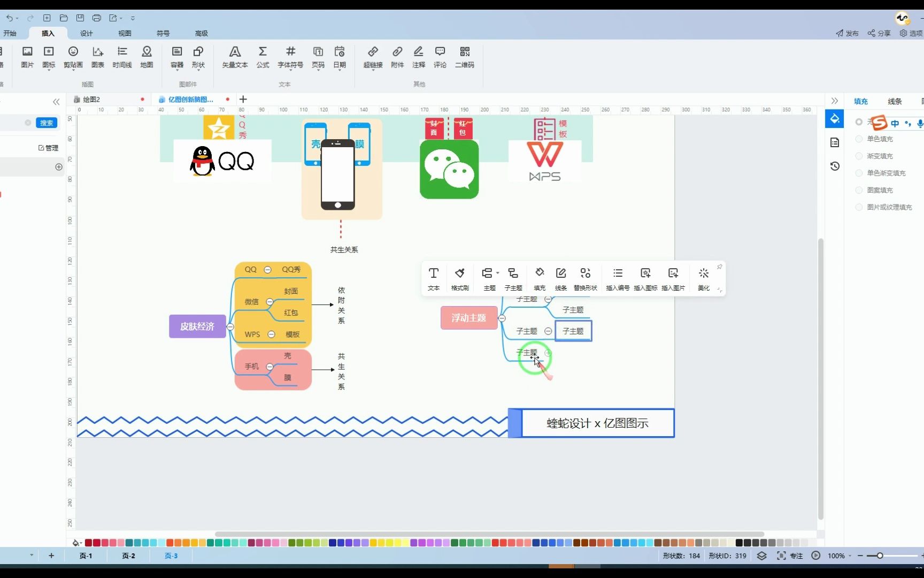Add a 子主题 from the floating toolbar
Image resolution: width=924 pixels, height=578 pixels.
pyautogui.click(x=513, y=279)
